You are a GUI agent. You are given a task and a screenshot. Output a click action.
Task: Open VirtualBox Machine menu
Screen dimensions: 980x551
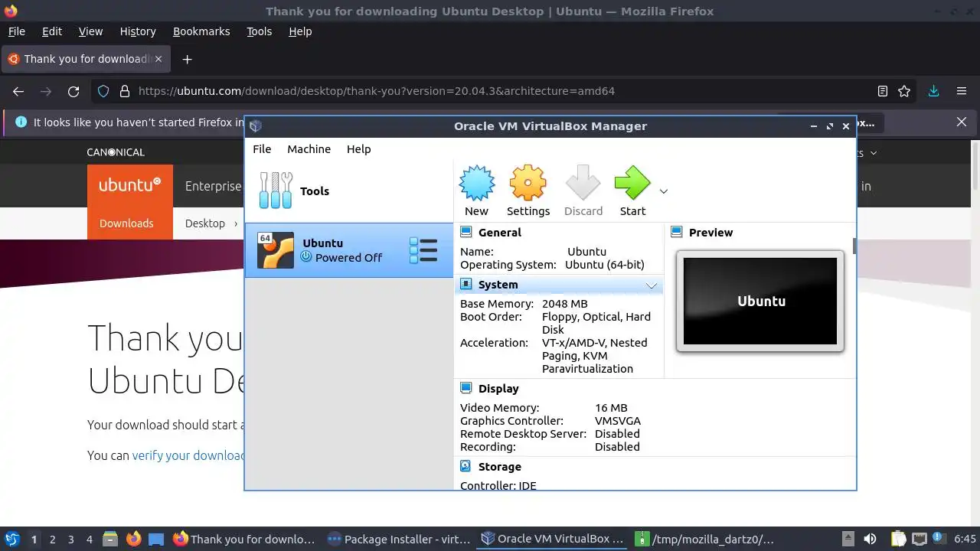[x=309, y=149]
